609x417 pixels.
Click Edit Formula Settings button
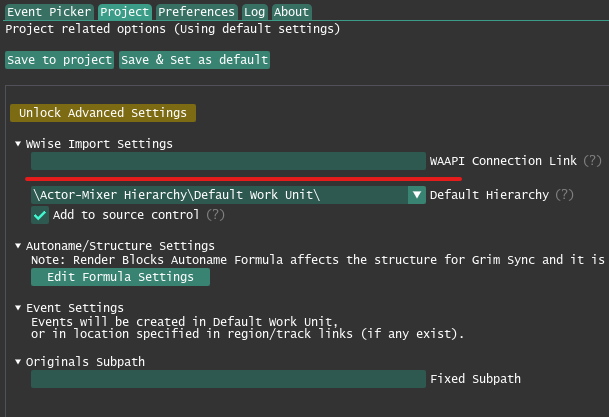(120, 277)
